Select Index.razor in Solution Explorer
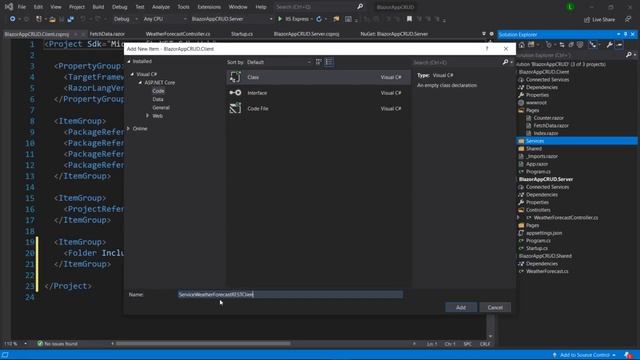 click(546, 133)
